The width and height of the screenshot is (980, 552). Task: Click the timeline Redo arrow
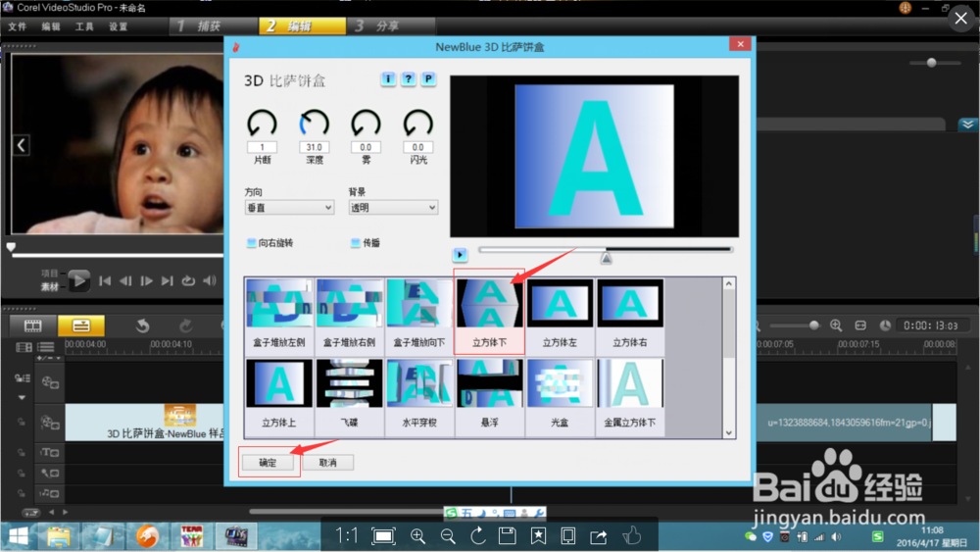pyautogui.click(x=185, y=326)
